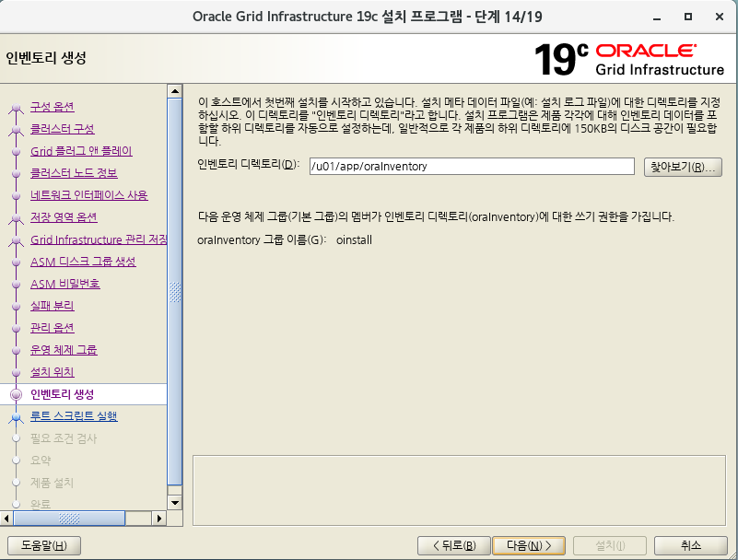
Task: Jump to 클러스터 노드 정보 step
Action: (x=74, y=173)
